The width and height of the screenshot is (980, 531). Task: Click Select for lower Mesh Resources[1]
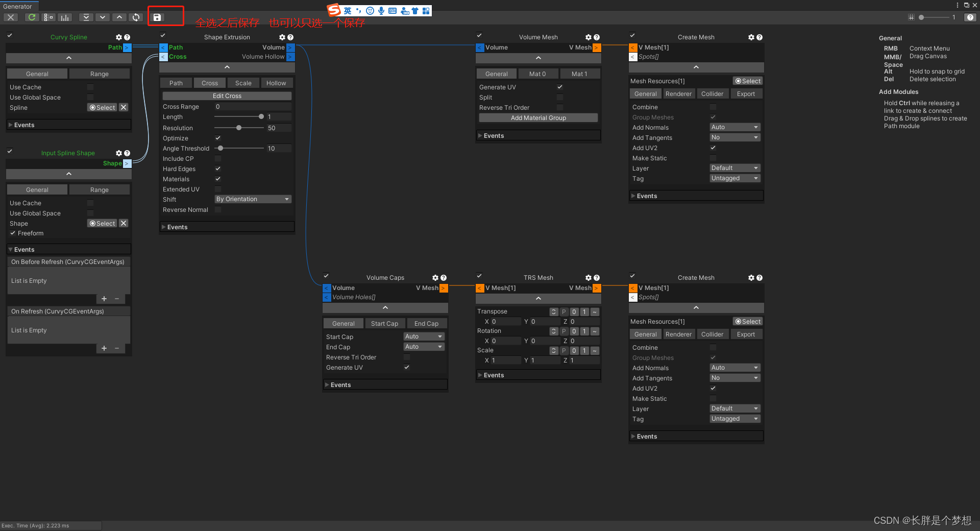pyautogui.click(x=748, y=321)
